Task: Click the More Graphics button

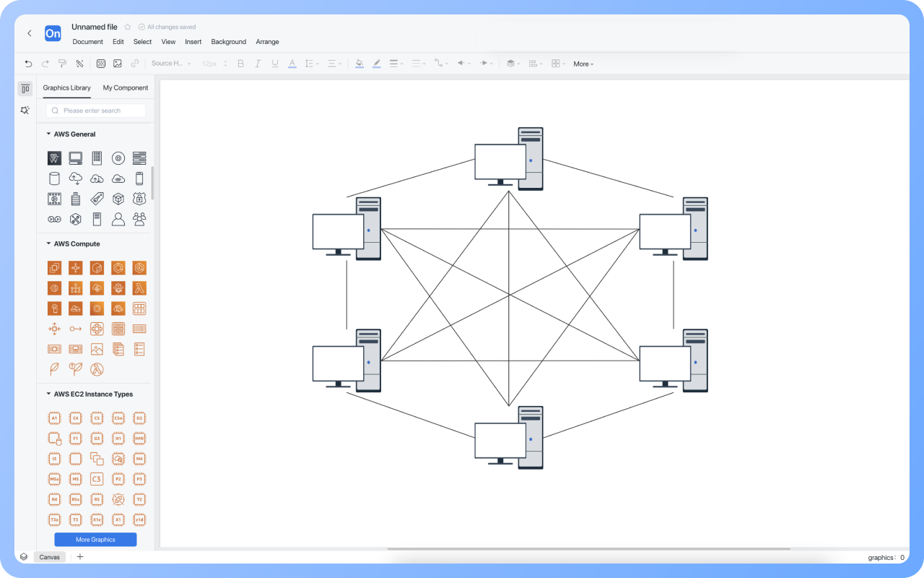Action: coord(95,540)
